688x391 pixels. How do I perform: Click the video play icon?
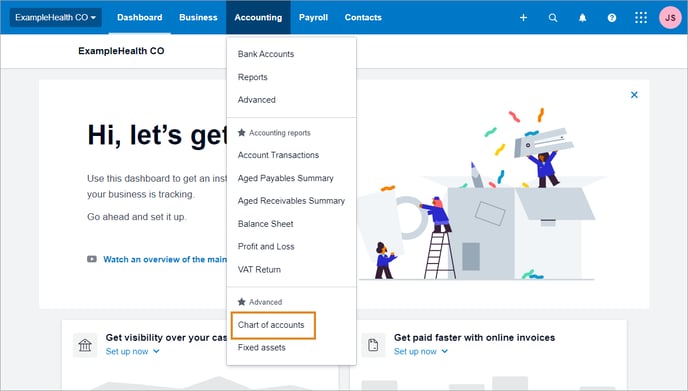click(92, 259)
